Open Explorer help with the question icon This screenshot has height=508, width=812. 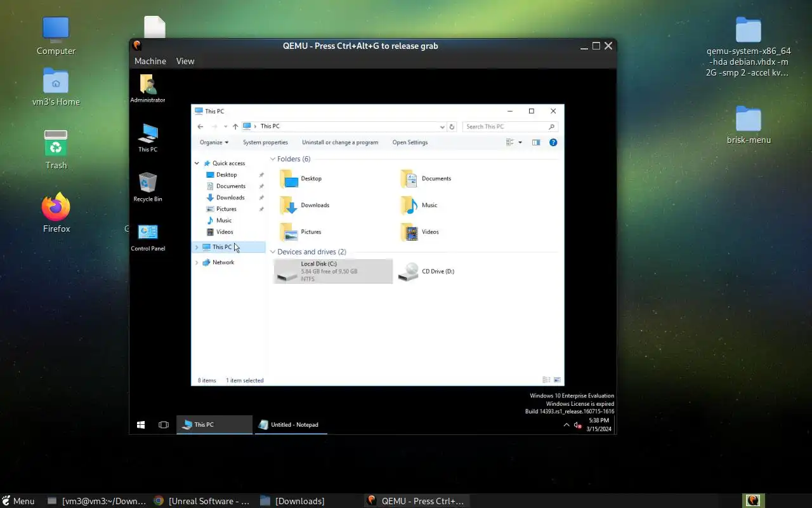pyautogui.click(x=553, y=142)
